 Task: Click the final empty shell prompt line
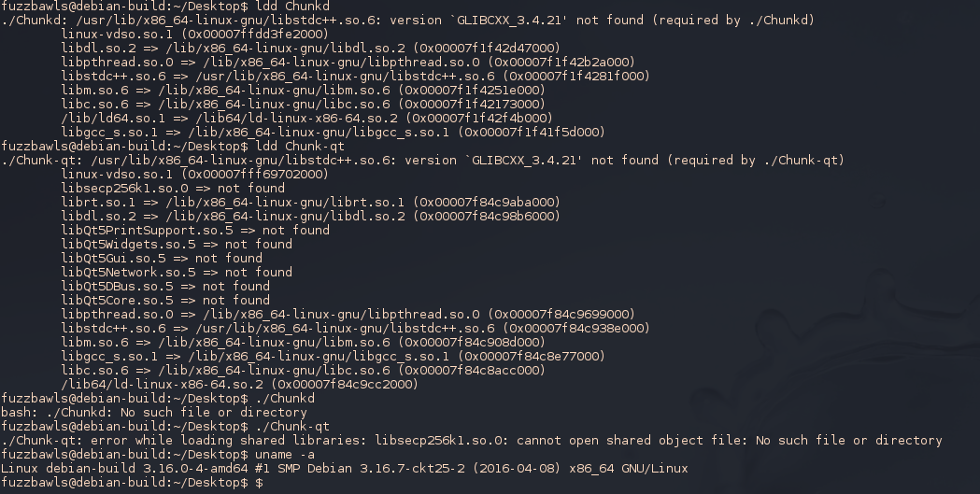pyautogui.click(x=133, y=483)
